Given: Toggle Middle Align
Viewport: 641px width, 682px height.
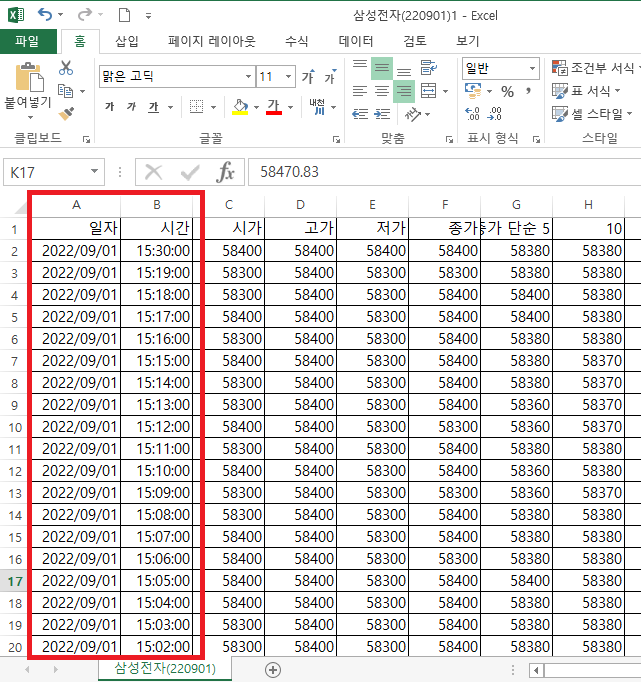Looking at the screenshot, I should (382, 68).
